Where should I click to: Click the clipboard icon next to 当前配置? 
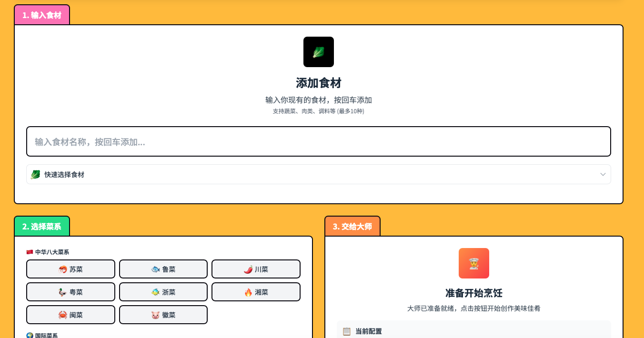(x=346, y=331)
